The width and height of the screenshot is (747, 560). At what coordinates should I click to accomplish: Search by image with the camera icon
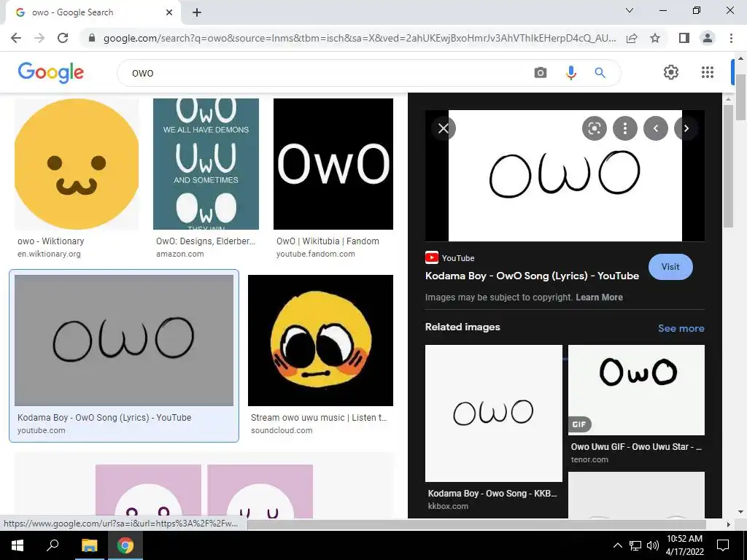pyautogui.click(x=541, y=72)
